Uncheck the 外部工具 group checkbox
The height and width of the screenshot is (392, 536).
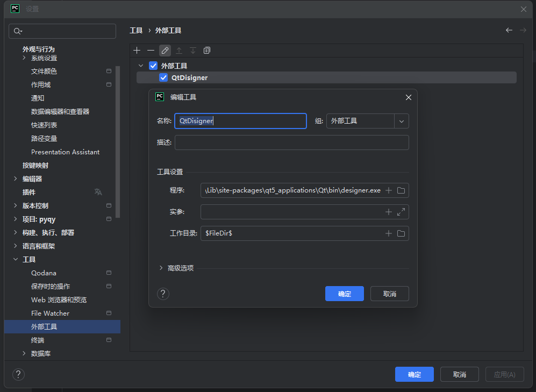click(x=153, y=66)
